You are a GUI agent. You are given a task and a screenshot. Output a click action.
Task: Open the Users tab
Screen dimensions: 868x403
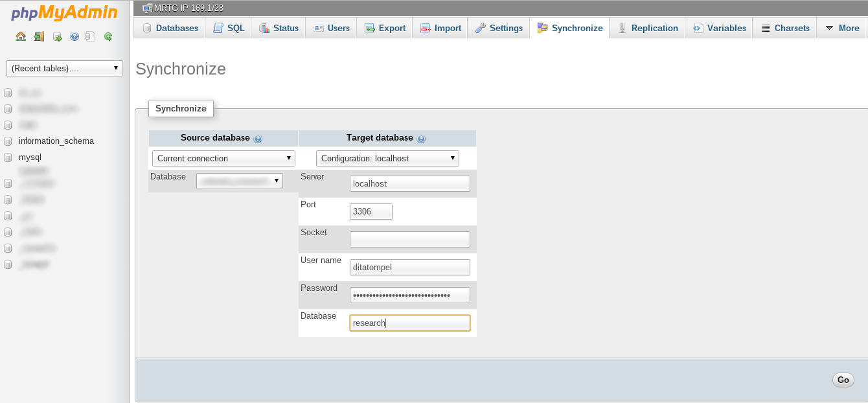tap(331, 28)
